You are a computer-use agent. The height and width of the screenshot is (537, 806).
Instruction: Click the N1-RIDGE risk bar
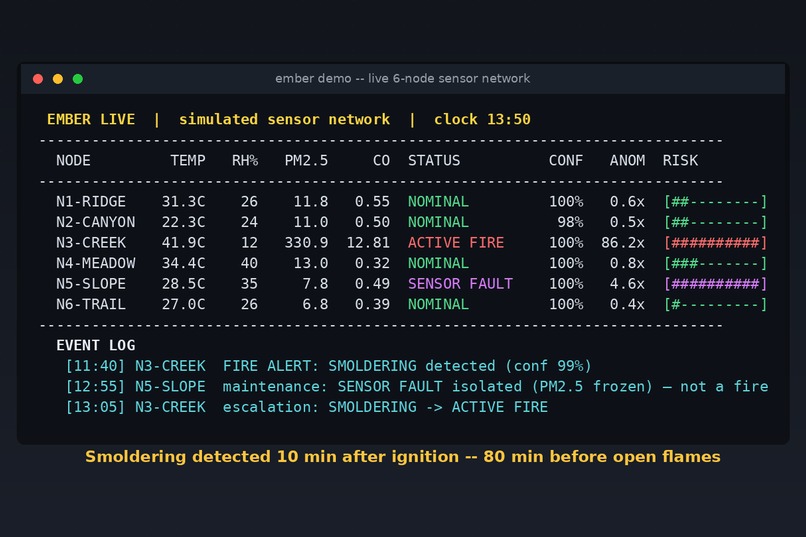716,201
